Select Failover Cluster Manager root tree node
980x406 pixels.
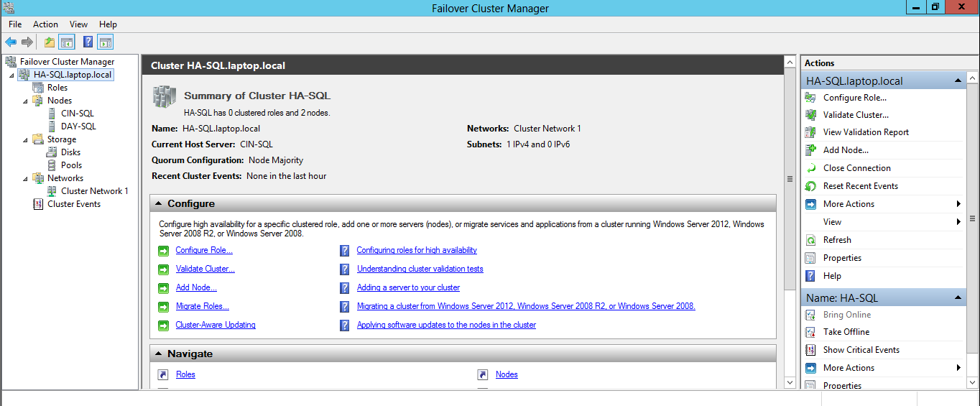tap(67, 62)
